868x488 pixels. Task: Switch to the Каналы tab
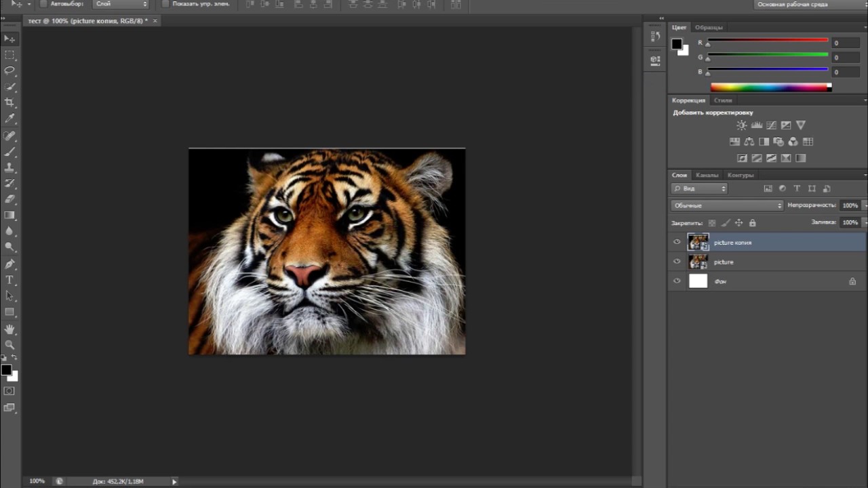pos(707,175)
